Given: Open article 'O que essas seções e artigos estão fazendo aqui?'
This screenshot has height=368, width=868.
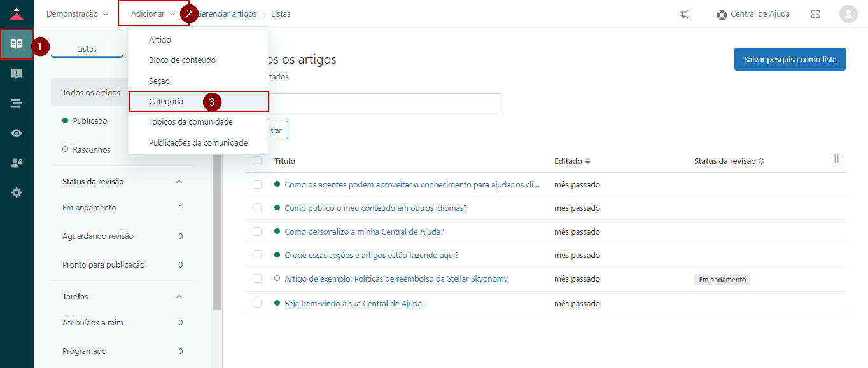Looking at the screenshot, I should [371, 256].
